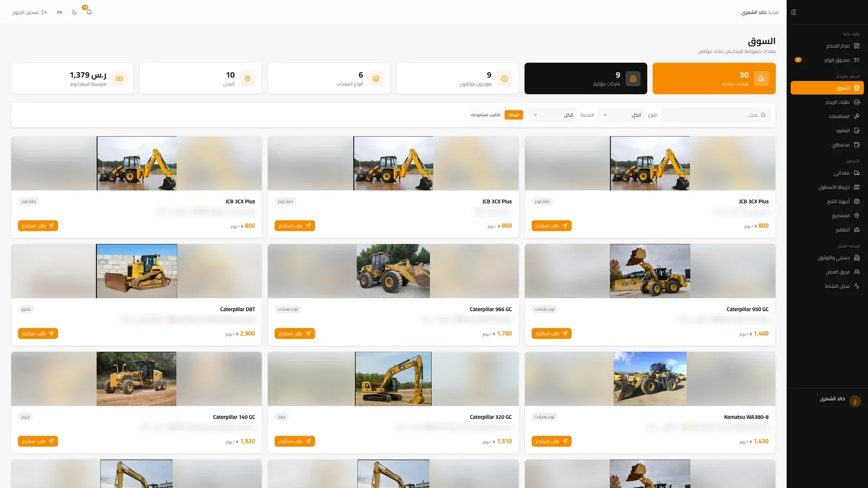The width and height of the screenshot is (868, 488).
Task: Click the Komatsu WA380-8 title text
Action: point(746,418)
